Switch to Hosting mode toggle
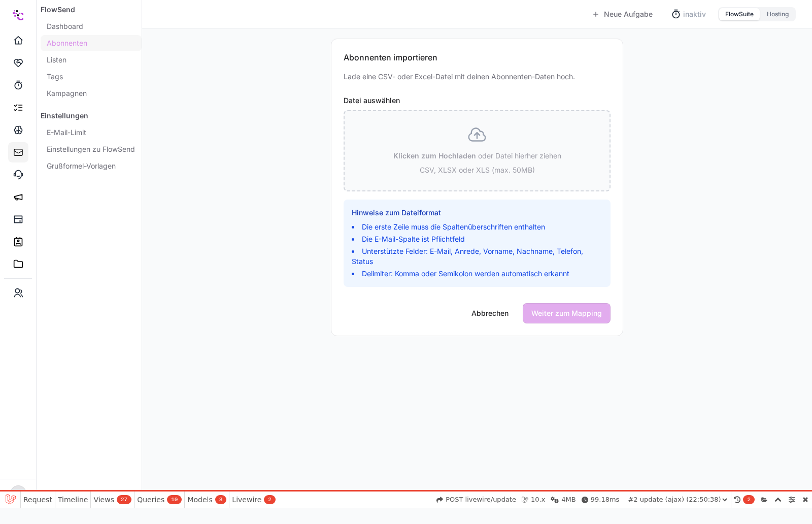This screenshot has width=812, height=524. pos(777,14)
